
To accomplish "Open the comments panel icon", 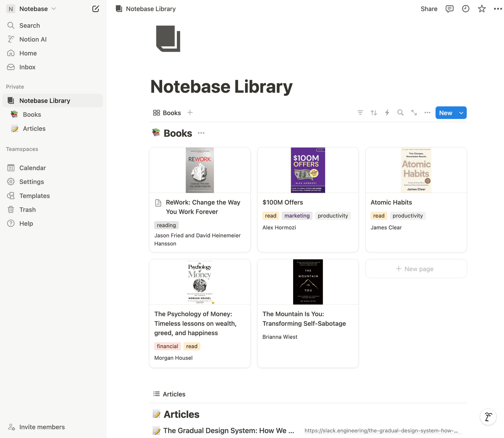I will 449,9.
